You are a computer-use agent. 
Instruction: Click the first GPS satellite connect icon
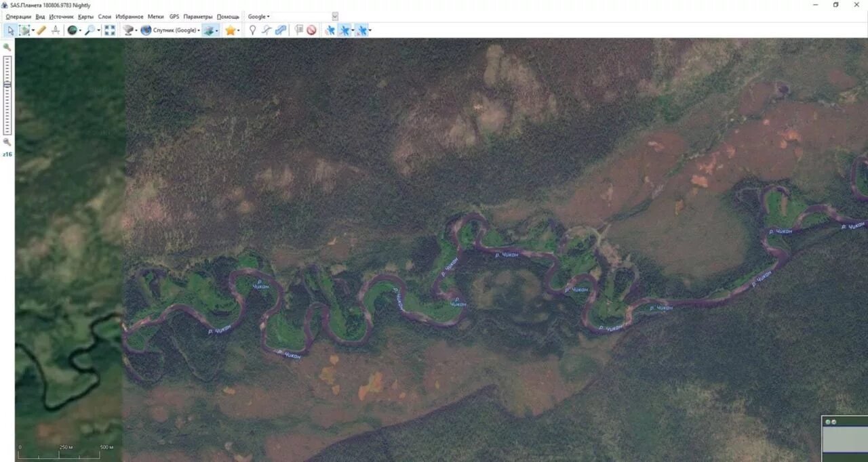pyautogui.click(x=330, y=30)
